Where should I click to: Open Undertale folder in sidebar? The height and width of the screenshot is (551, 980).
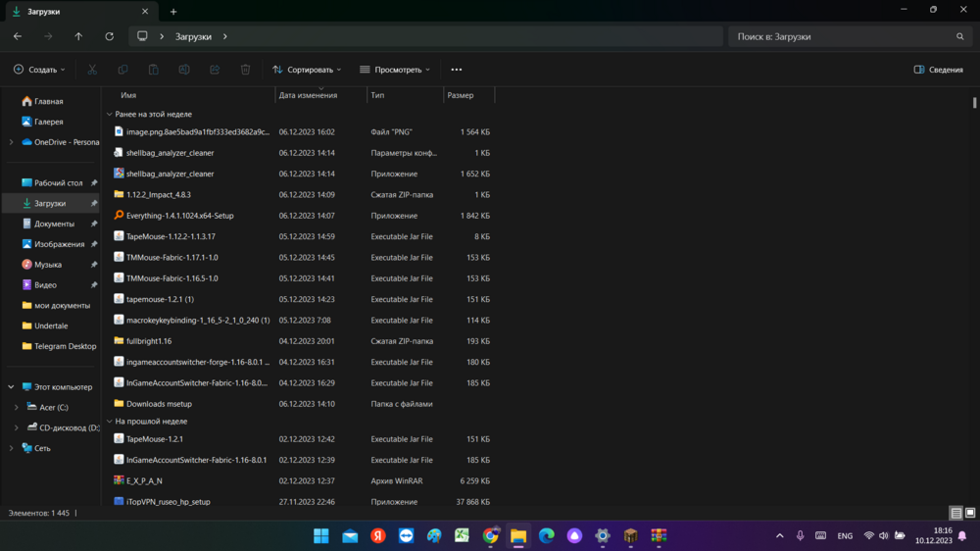[x=51, y=326]
